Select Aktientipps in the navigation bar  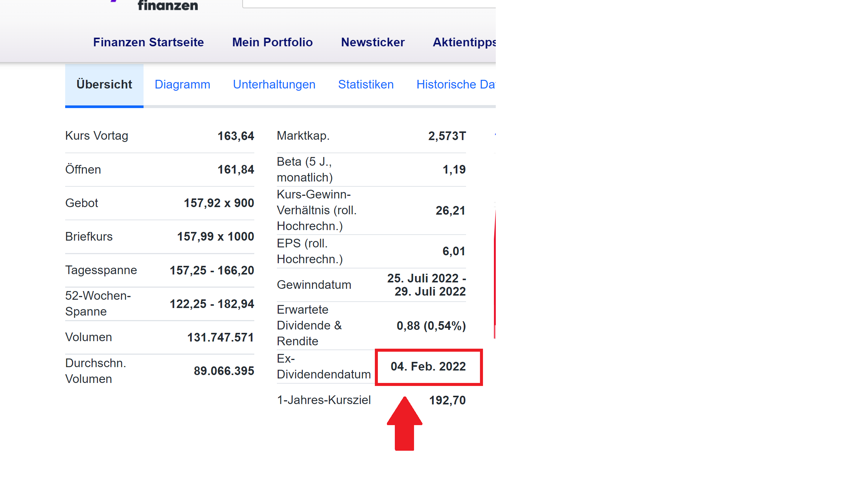pyautogui.click(x=464, y=42)
